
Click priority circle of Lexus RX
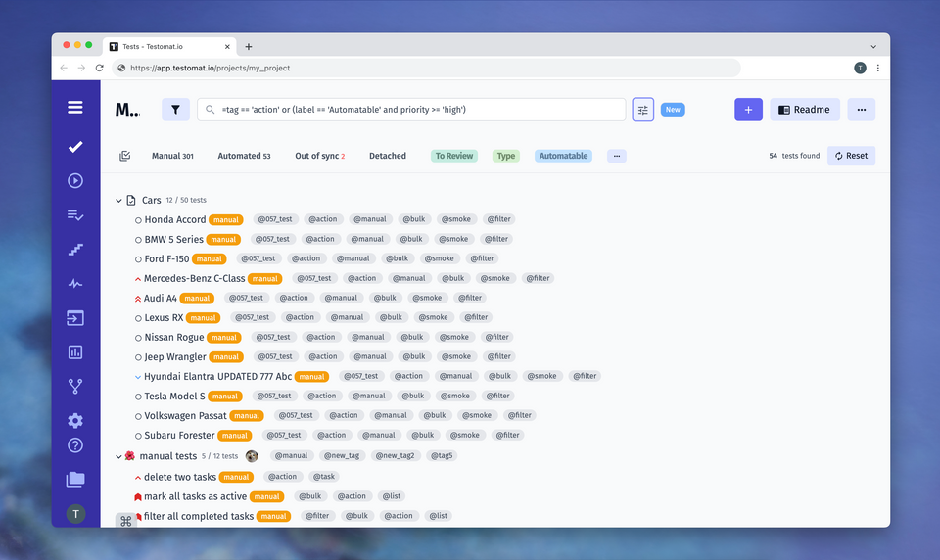click(x=138, y=318)
